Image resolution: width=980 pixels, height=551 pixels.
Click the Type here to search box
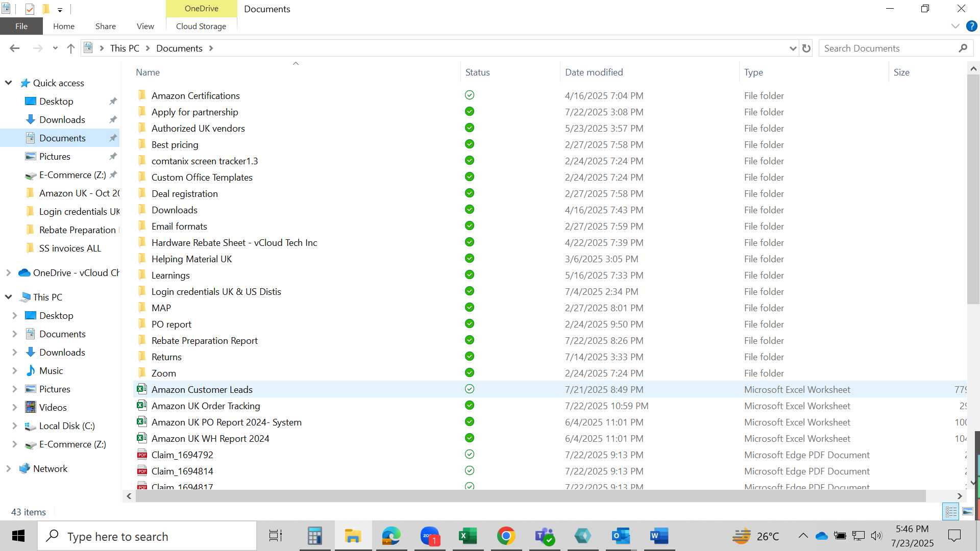(x=148, y=536)
